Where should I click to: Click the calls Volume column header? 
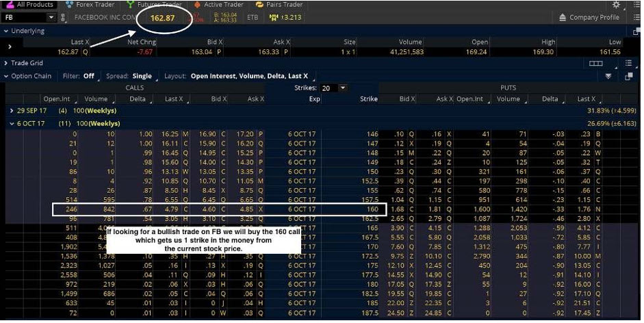pyautogui.click(x=96, y=99)
